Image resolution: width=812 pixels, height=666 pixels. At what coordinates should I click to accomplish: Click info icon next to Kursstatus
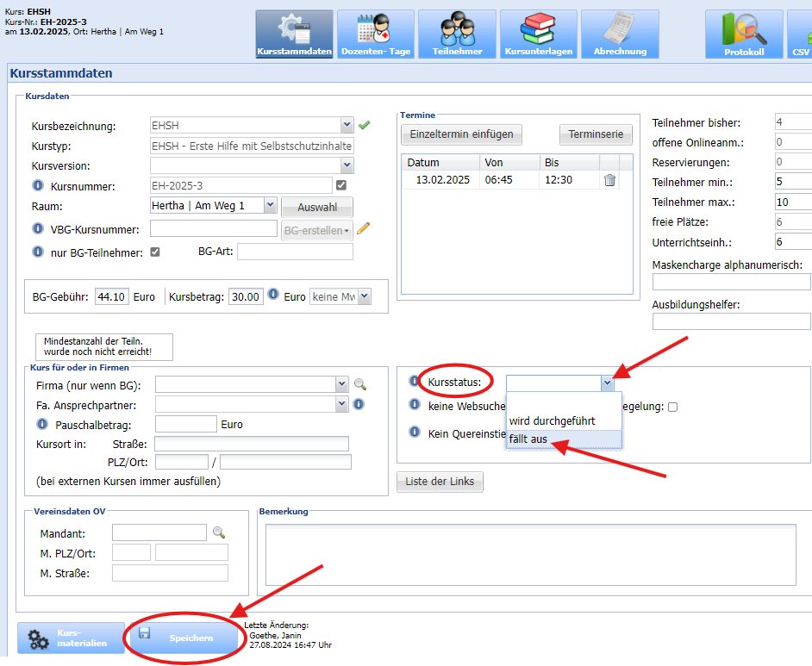(x=414, y=381)
